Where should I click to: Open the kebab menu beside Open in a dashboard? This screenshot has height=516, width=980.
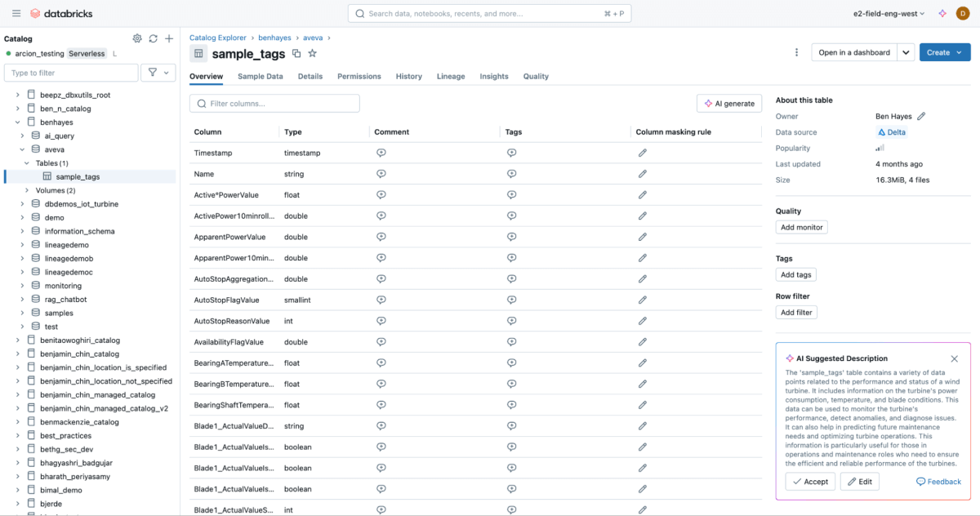click(796, 52)
